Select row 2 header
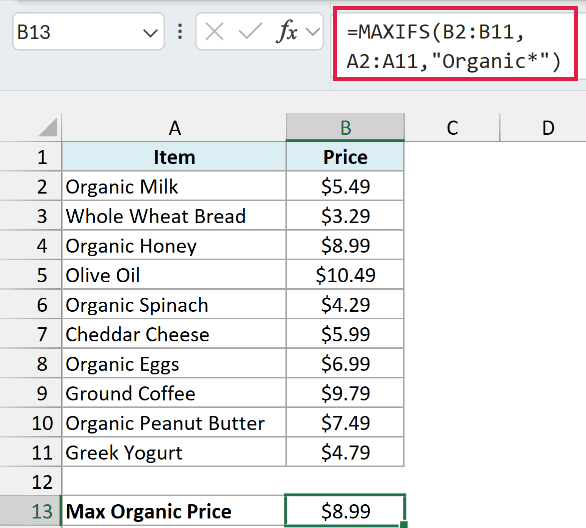The width and height of the screenshot is (586, 528). pyautogui.click(x=31, y=186)
